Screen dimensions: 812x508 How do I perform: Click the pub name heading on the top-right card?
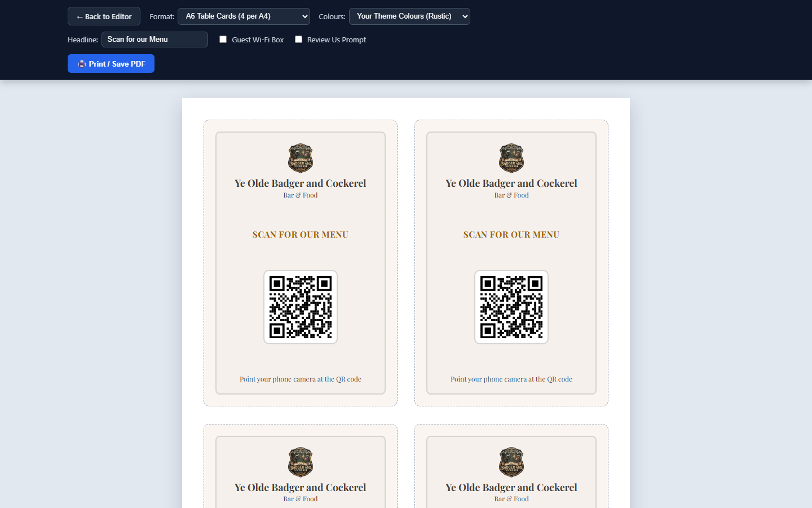click(511, 183)
